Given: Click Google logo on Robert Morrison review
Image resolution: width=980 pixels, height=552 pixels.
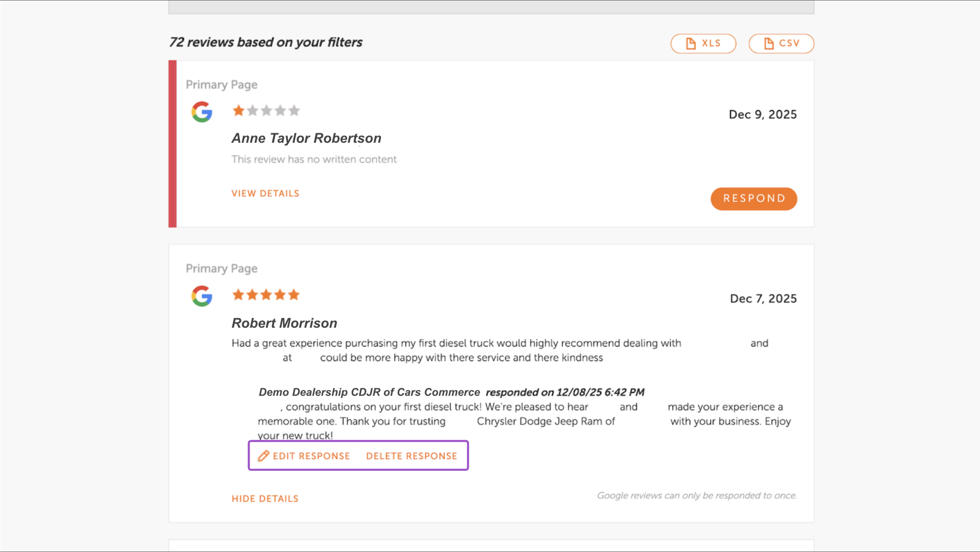Looking at the screenshot, I should (x=202, y=296).
